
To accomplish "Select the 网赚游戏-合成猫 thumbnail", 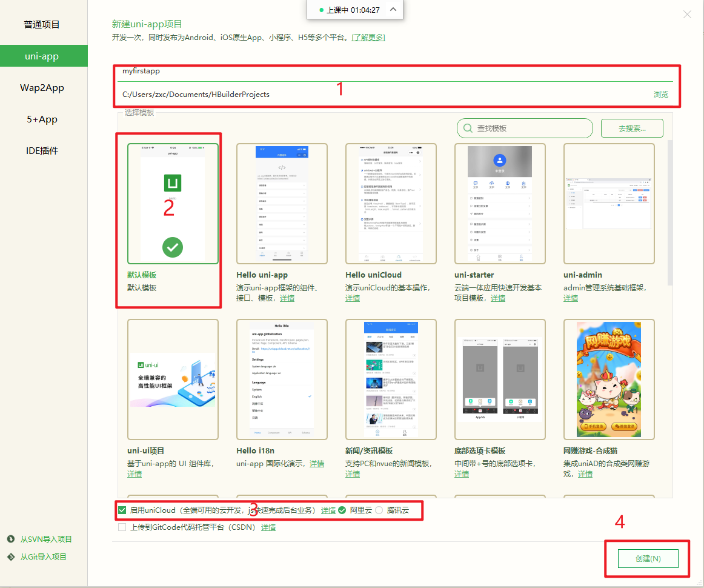I will click(x=609, y=379).
